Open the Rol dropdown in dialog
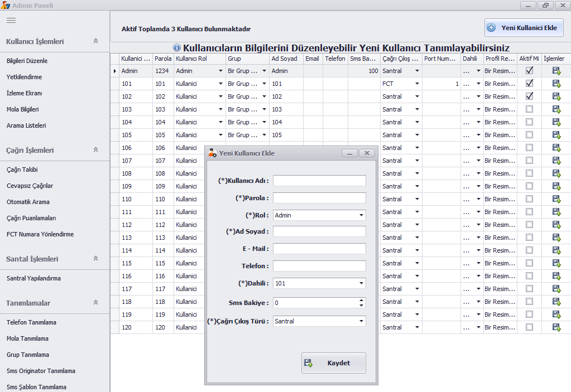The height and width of the screenshot is (392, 571). point(362,215)
